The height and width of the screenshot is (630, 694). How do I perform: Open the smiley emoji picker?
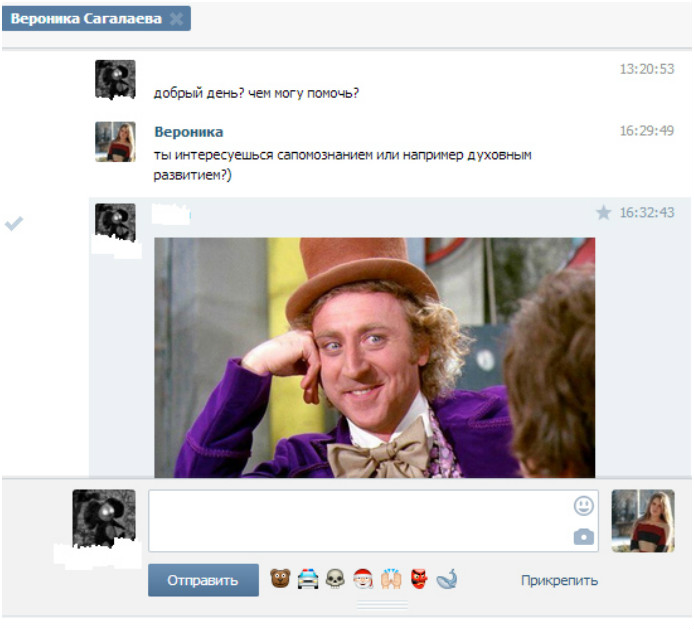click(584, 506)
